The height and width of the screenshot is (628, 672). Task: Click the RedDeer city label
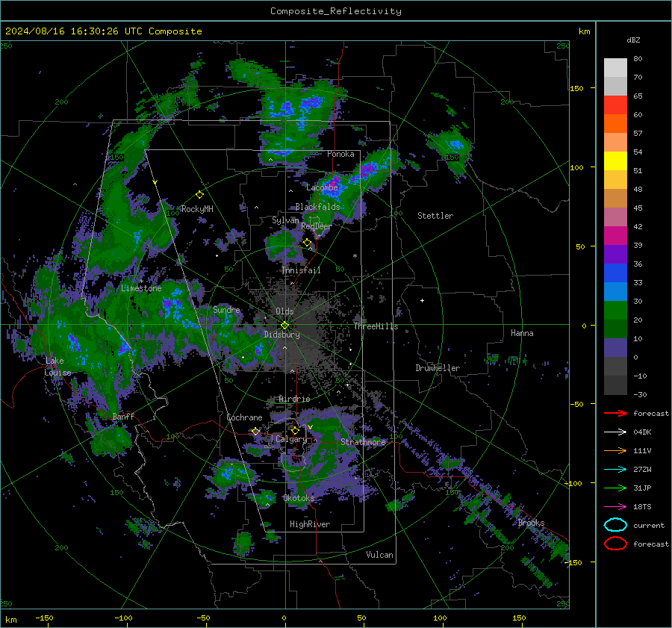pos(317,226)
